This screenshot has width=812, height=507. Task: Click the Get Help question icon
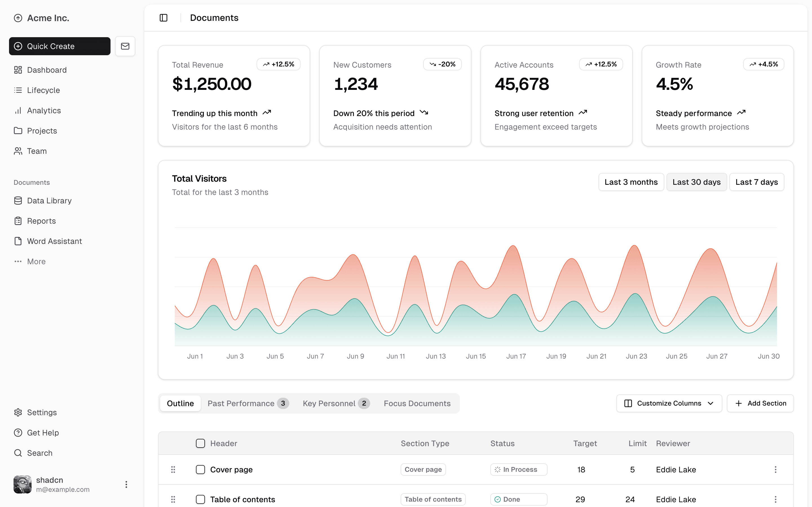click(18, 433)
